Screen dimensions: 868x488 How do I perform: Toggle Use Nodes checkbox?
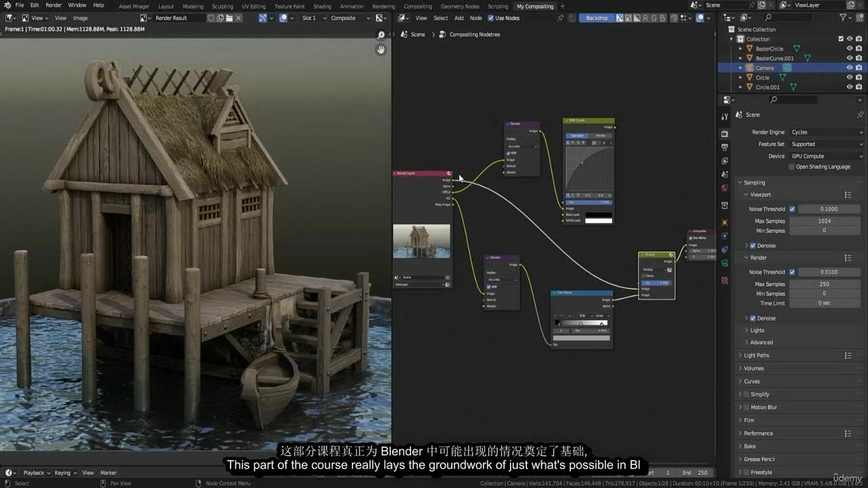point(491,18)
